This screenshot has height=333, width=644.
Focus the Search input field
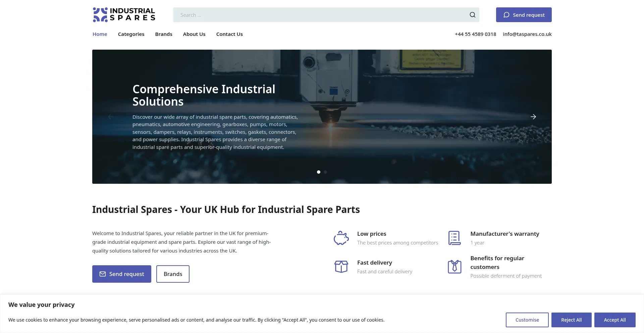pyautogui.click(x=319, y=15)
